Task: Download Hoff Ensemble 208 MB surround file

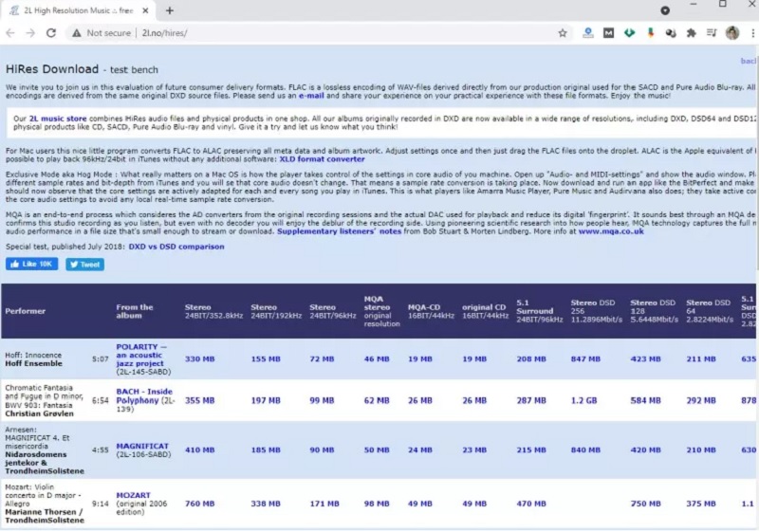Action: coord(531,359)
